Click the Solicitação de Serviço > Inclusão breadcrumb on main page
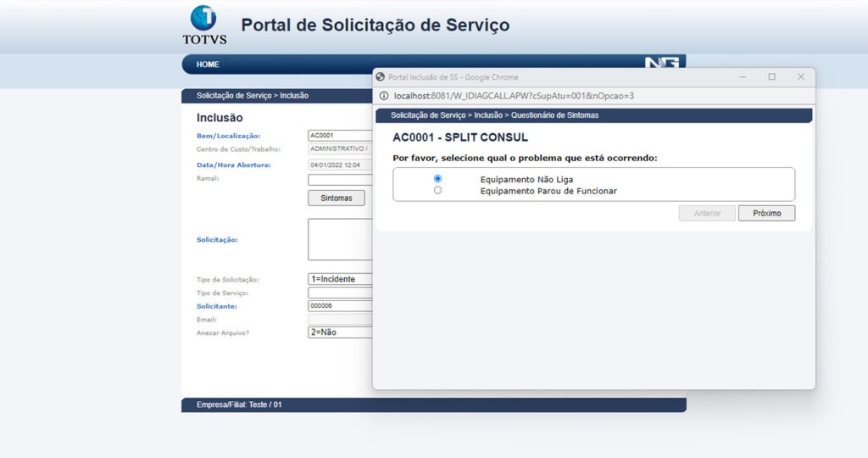The image size is (868, 458). click(x=253, y=96)
